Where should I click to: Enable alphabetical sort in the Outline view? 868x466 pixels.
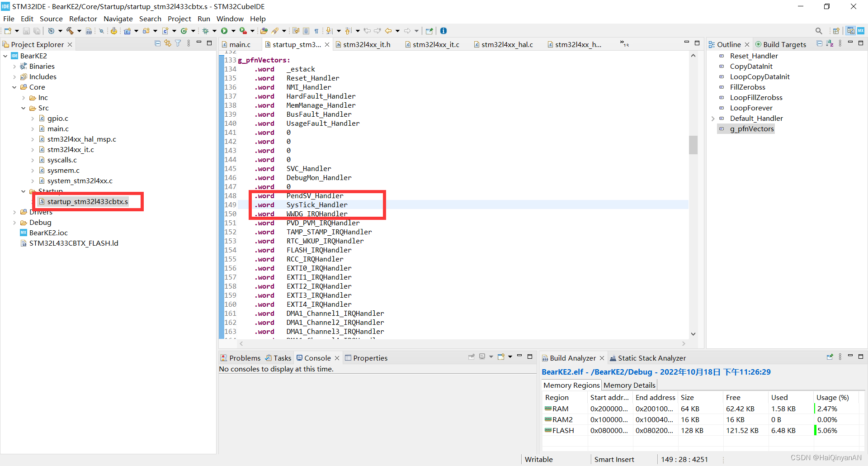[x=830, y=43]
